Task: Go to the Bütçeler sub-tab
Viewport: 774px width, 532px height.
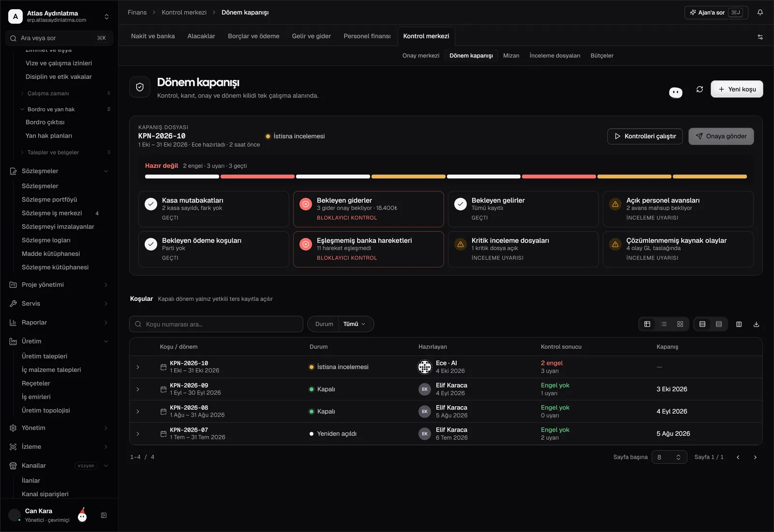Action: click(602, 56)
